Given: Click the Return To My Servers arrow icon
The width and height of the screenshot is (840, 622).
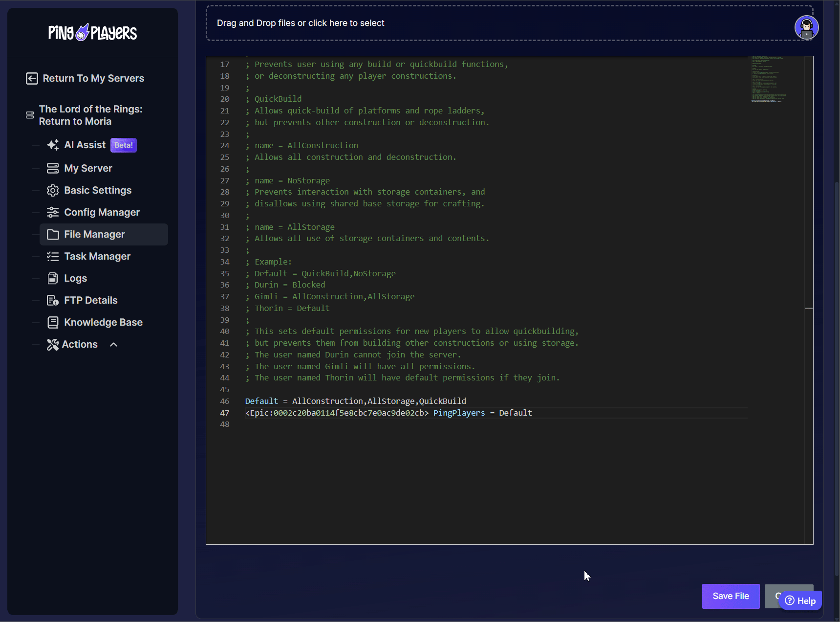Looking at the screenshot, I should tap(32, 79).
